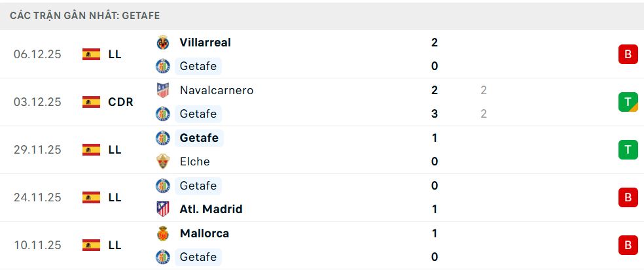The width and height of the screenshot is (644, 270).
Task: Click the Navalcarnero club crest icon
Action: (163, 90)
